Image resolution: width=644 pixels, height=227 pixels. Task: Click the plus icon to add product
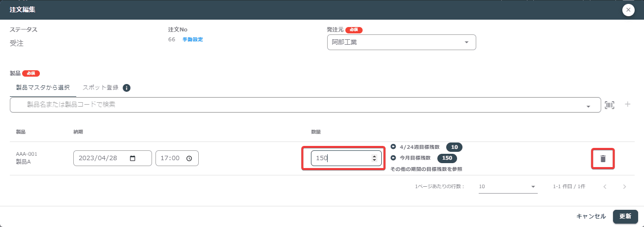pyautogui.click(x=628, y=104)
